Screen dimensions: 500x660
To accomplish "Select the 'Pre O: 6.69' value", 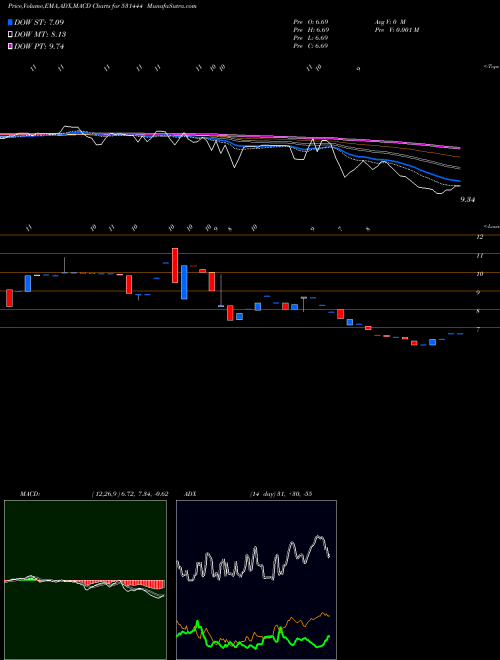I will 311,21.
